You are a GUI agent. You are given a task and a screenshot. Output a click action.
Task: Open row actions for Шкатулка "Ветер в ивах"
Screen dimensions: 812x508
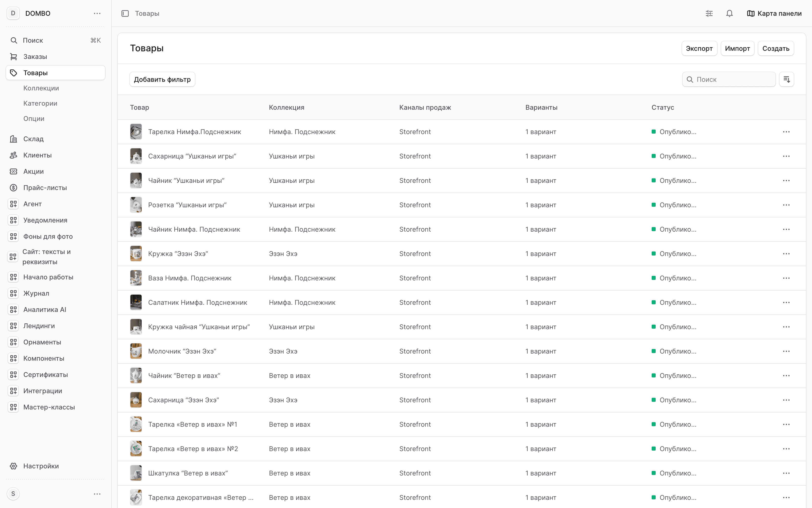pyautogui.click(x=786, y=473)
